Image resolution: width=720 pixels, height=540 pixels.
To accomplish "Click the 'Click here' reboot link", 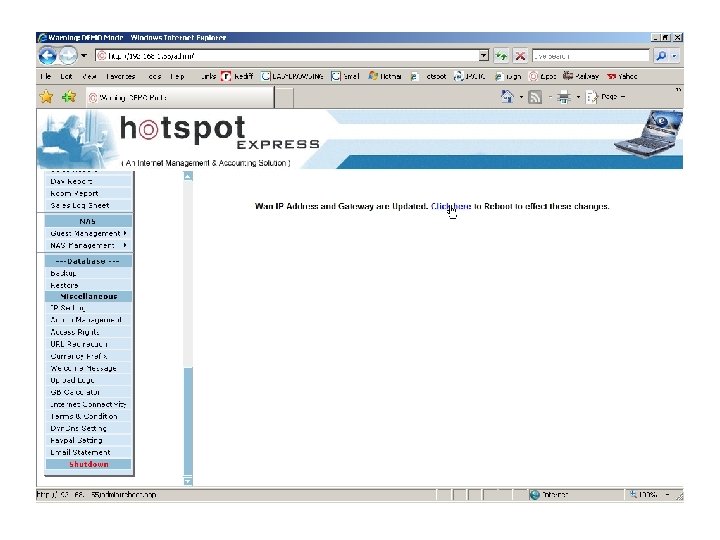I will pos(451,206).
